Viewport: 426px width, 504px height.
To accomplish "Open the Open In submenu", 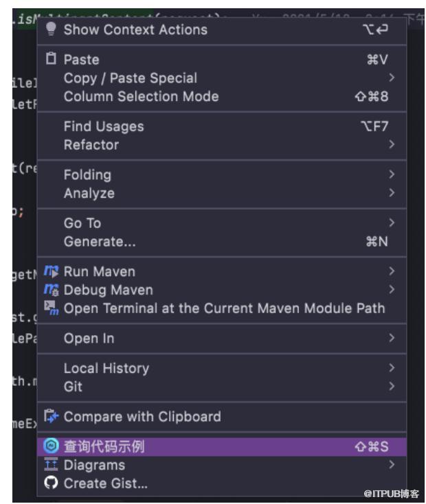I will 89,339.
